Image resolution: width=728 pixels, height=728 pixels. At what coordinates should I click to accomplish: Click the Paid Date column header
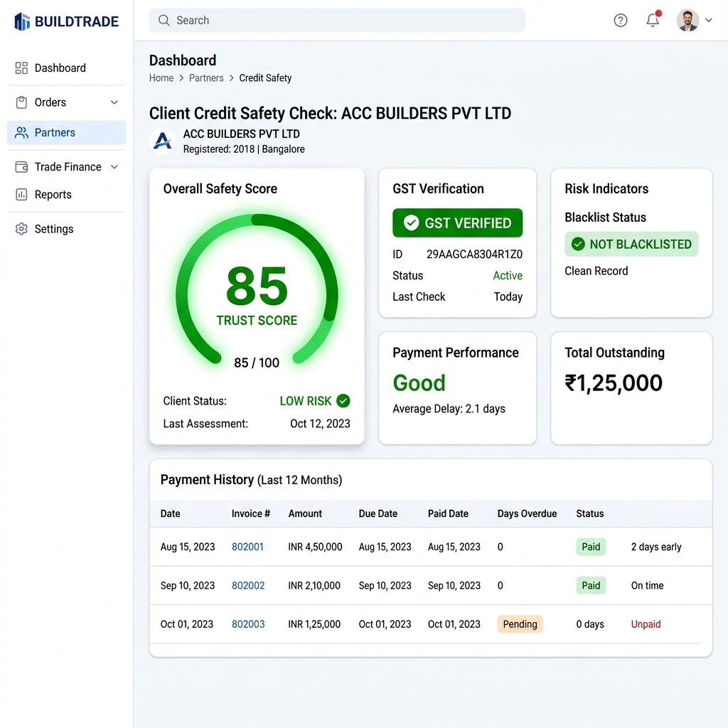[448, 513]
